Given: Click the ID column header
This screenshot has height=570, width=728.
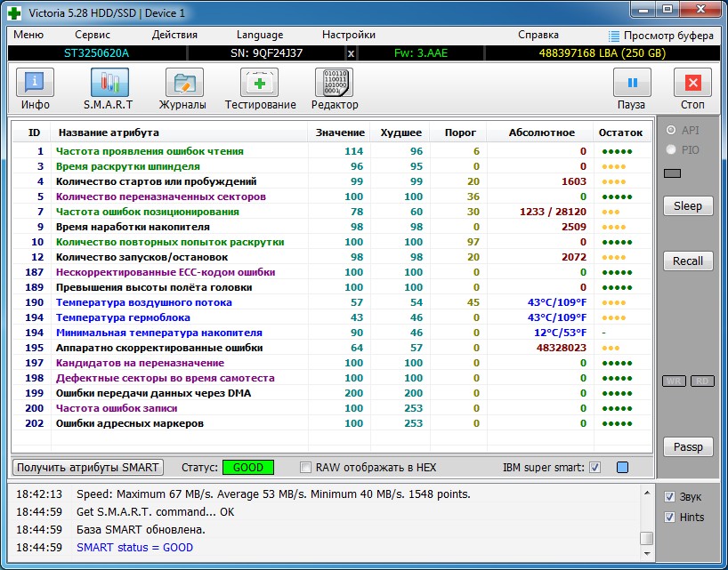Looking at the screenshot, I should 31,132.
